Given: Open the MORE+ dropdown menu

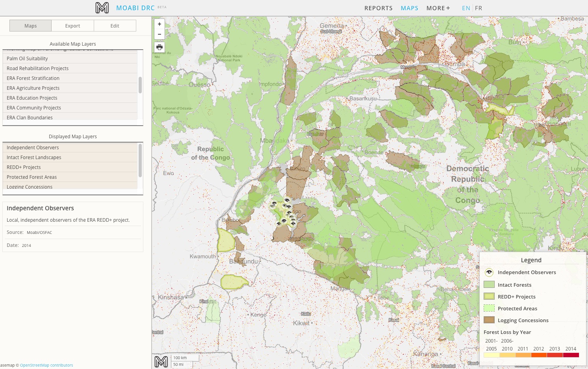Looking at the screenshot, I should coord(438,8).
